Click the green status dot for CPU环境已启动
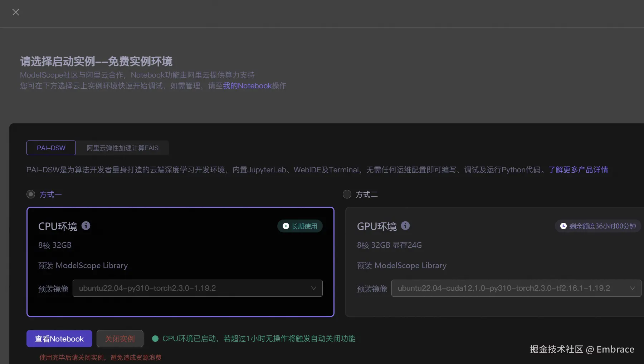Image resolution: width=644 pixels, height=364 pixels. click(155, 339)
